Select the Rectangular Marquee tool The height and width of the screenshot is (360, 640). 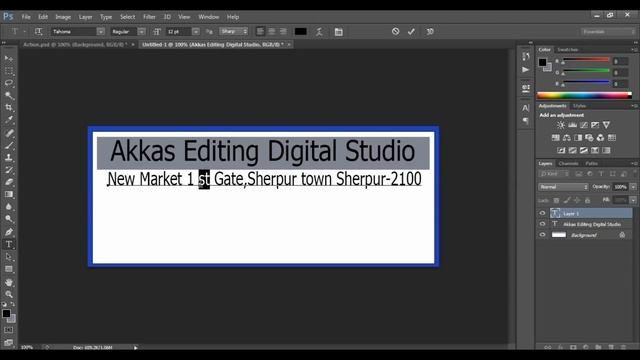coord(9,71)
